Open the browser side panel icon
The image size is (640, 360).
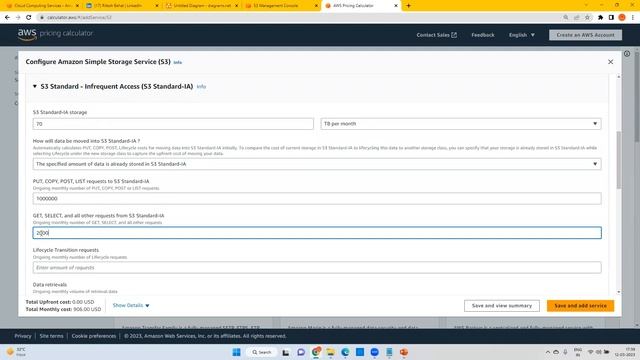tap(611, 18)
